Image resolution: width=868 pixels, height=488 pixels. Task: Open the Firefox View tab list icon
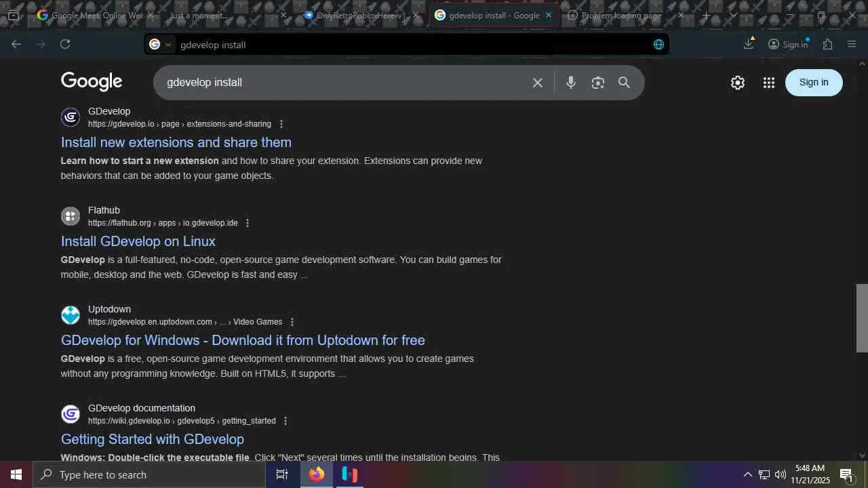[x=13, y=15]
